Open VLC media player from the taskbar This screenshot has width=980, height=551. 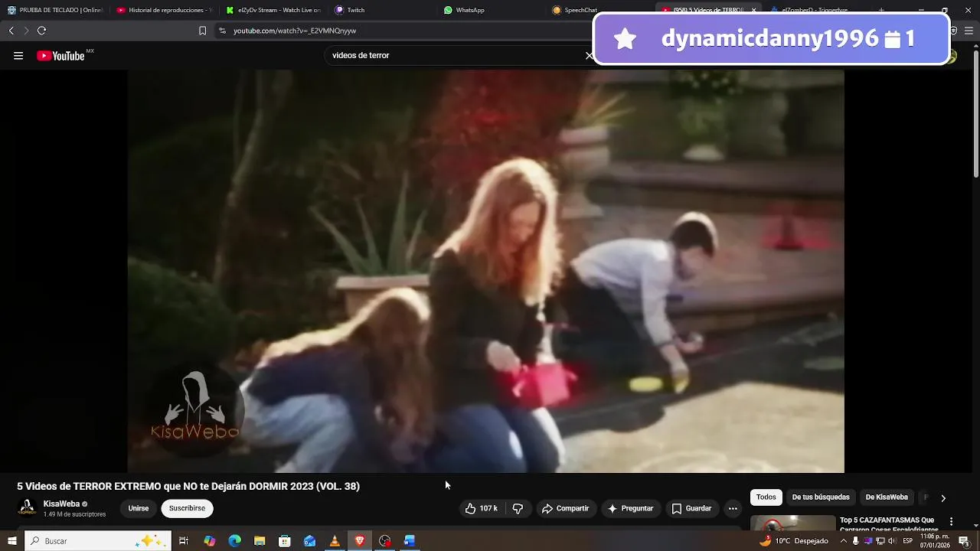335,541
